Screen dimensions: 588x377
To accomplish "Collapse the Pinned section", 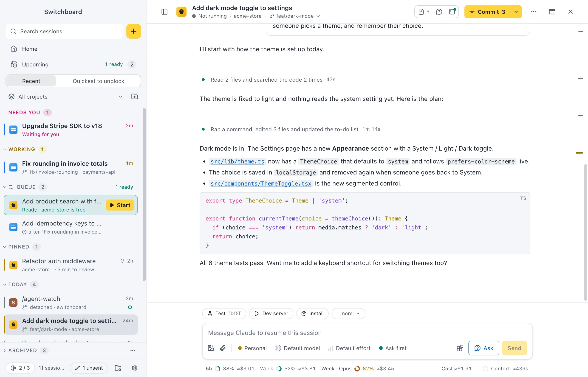I will (x=5, y=247).
